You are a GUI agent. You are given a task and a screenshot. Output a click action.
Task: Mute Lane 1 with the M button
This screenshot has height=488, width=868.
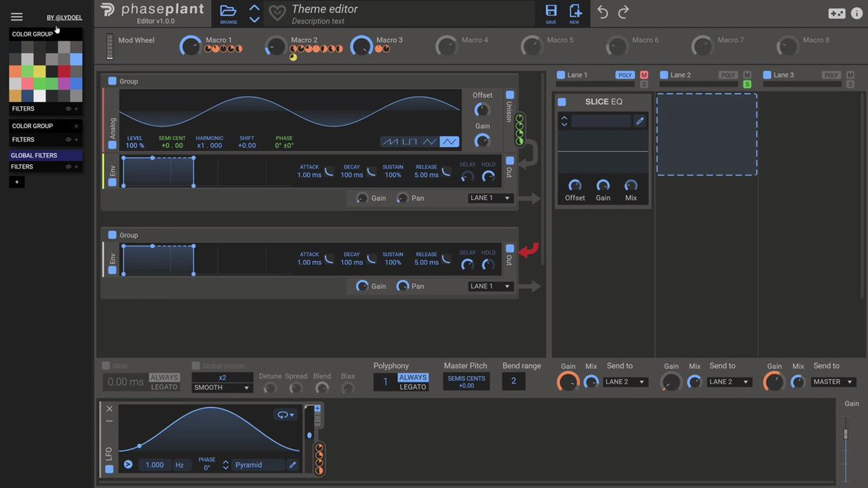644,75
